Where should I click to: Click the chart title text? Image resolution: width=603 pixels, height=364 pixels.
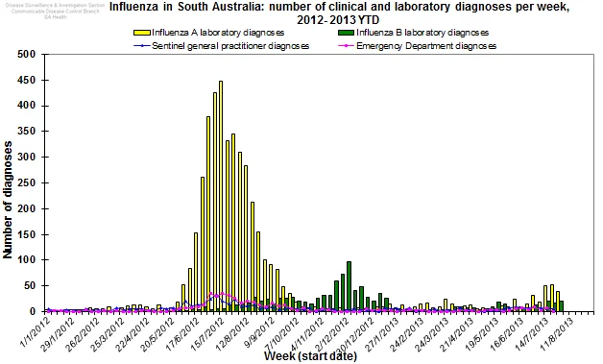click(x=338, y=13)
